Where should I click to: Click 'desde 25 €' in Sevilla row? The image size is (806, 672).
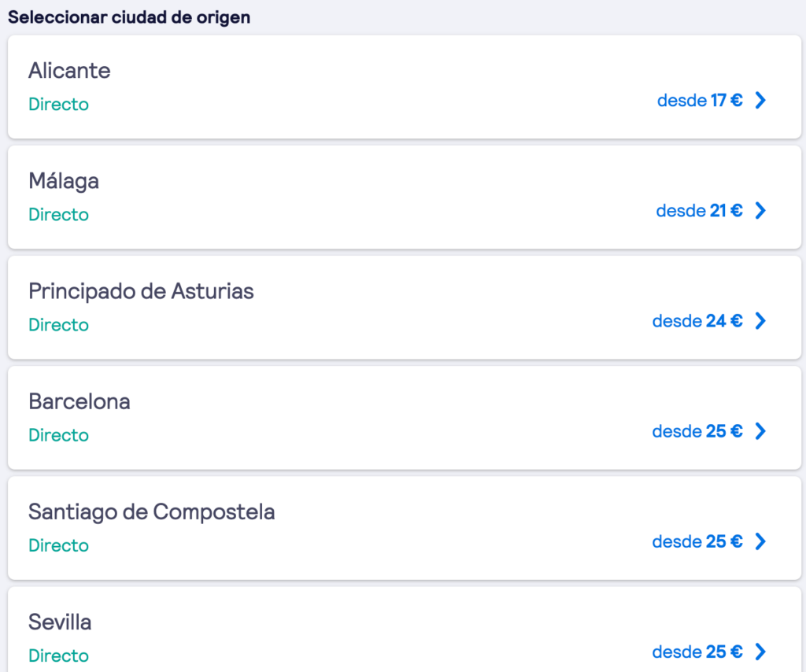[x=697, y=652]
